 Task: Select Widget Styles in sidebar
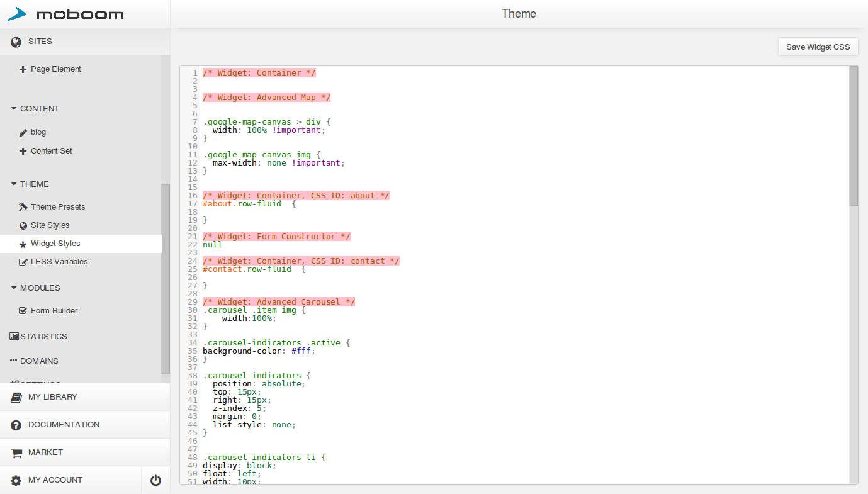(x=55, y=244)
